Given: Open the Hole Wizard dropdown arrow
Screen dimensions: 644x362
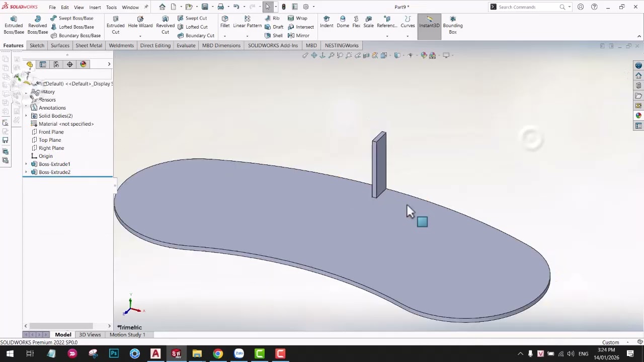Looking at the screenshot, I should point(140,36).
